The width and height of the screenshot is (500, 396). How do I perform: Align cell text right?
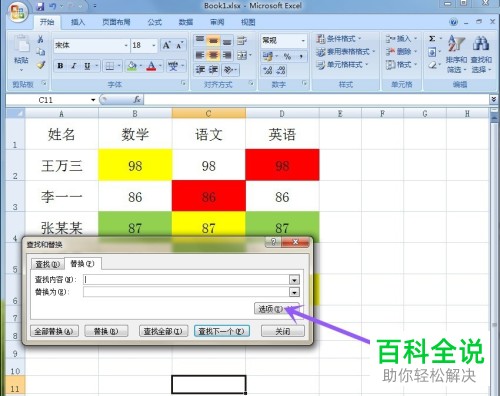(x=227, y=55)
